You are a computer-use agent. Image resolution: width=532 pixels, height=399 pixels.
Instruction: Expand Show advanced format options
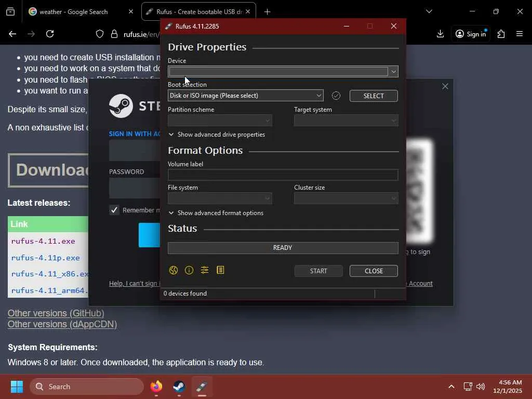point(216,213)
